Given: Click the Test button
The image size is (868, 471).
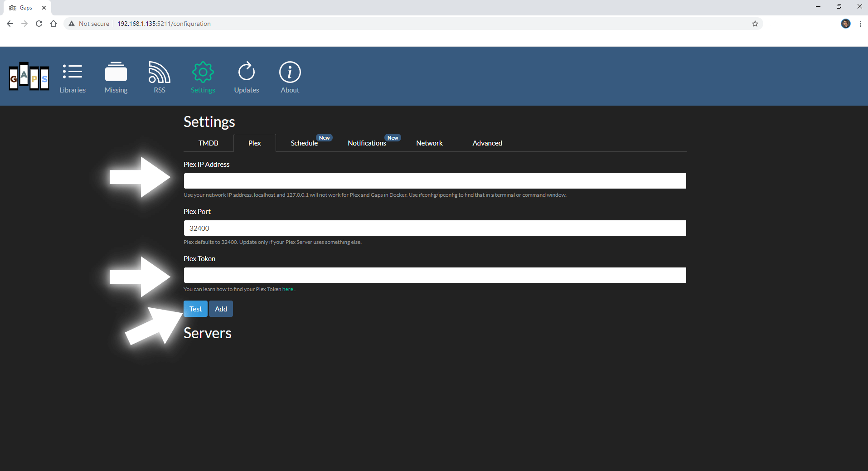Looking at the screenshot, I should coord(196,309).
